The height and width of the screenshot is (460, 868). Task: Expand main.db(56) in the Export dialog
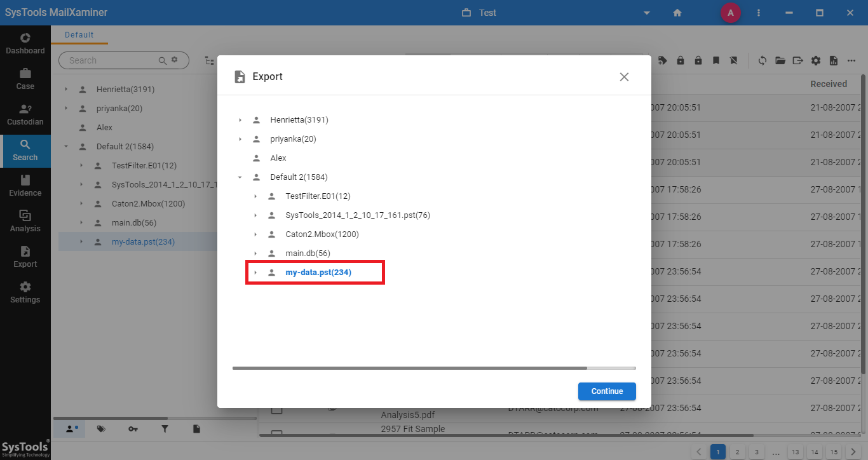tap(255, 254)
